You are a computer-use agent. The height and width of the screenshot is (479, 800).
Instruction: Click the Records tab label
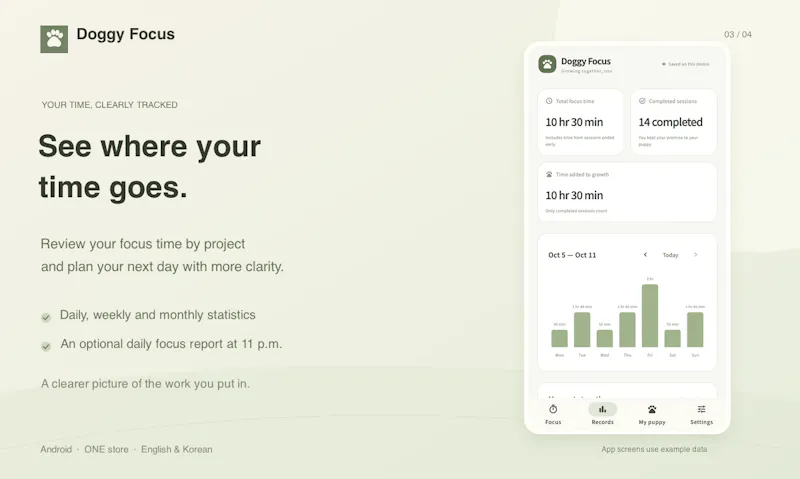coord(603,422)
